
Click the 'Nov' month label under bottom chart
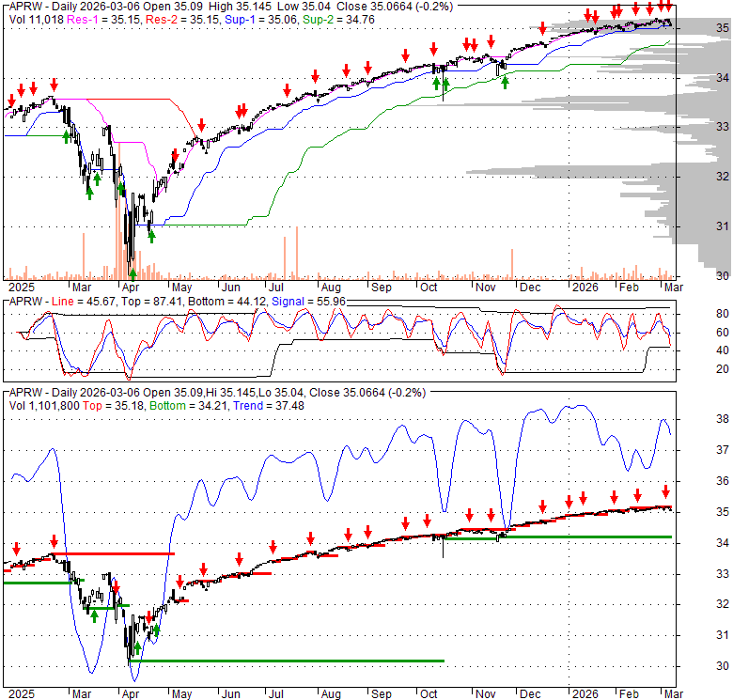[486, 694]
